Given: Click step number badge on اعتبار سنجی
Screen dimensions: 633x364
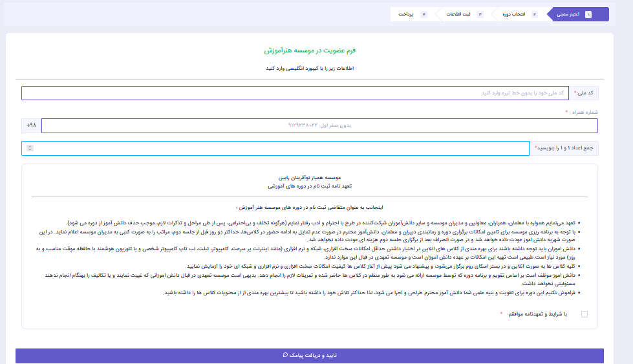Looking at the screenshot, I should [588, 14].
